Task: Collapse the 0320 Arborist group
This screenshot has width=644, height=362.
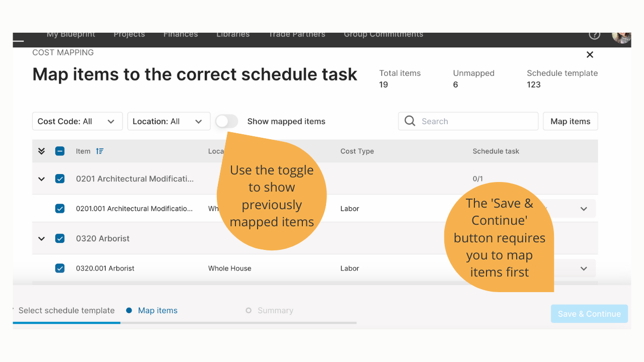Action: pos(42,238)
